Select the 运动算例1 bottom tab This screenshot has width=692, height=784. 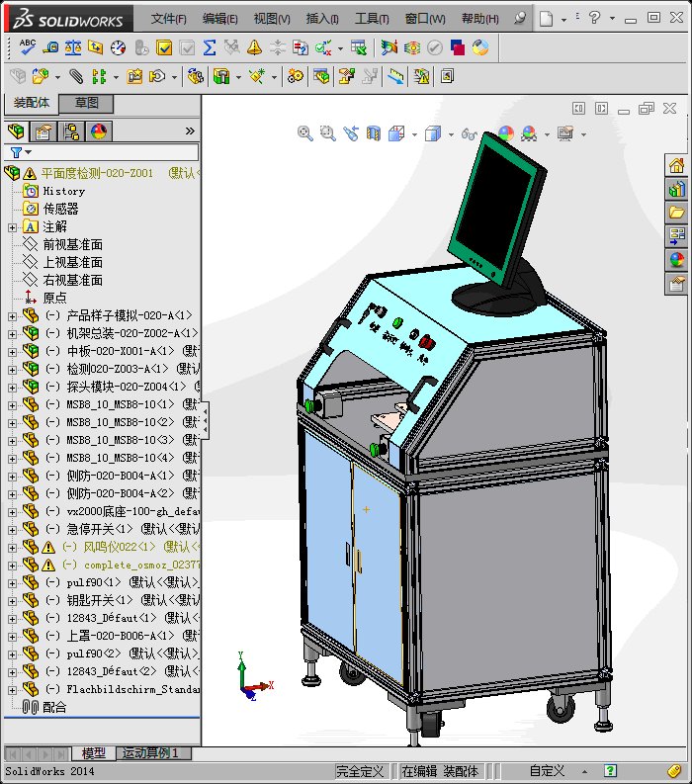(150, 753)
